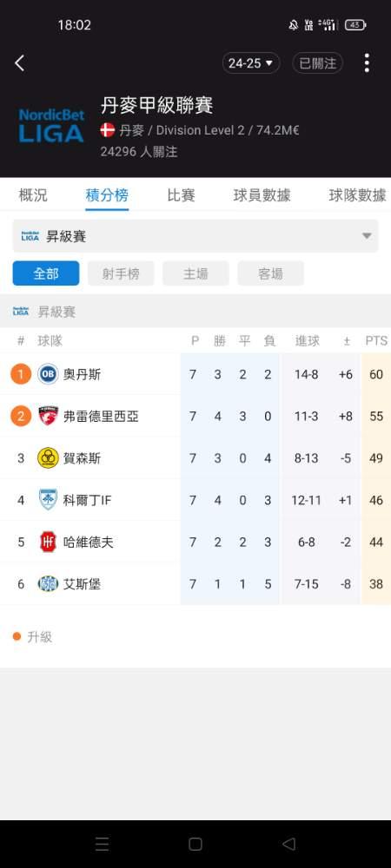391x868 pixels.
Task: Open 賀森斯 yellow team crest
Action: point(48,458)
